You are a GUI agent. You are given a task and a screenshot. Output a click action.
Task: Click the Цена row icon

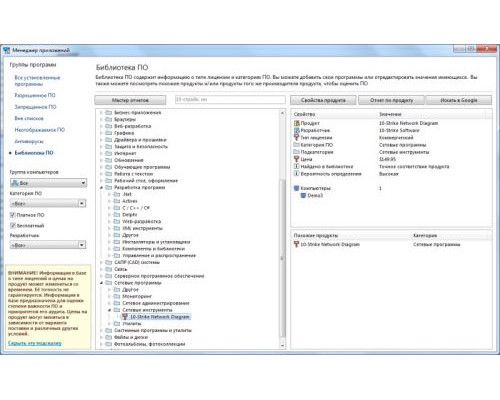pyautogui.click(x=296, y=159)
